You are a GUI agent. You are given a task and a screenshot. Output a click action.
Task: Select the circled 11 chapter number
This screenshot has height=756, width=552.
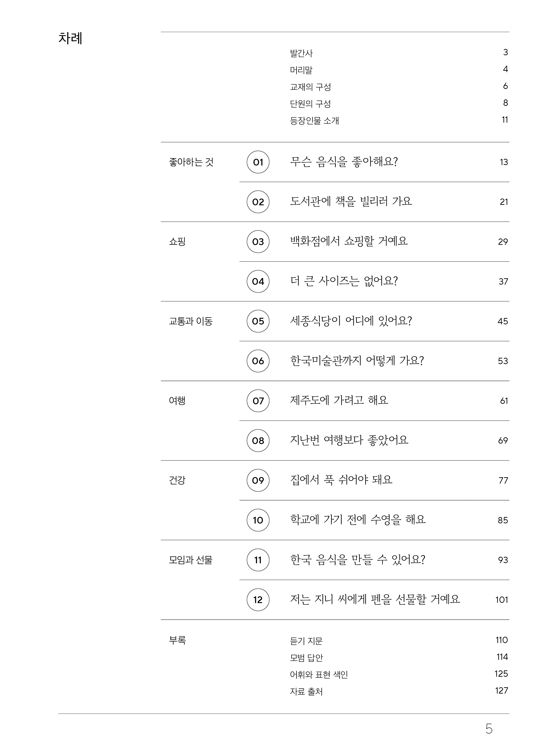pos(258,560)
